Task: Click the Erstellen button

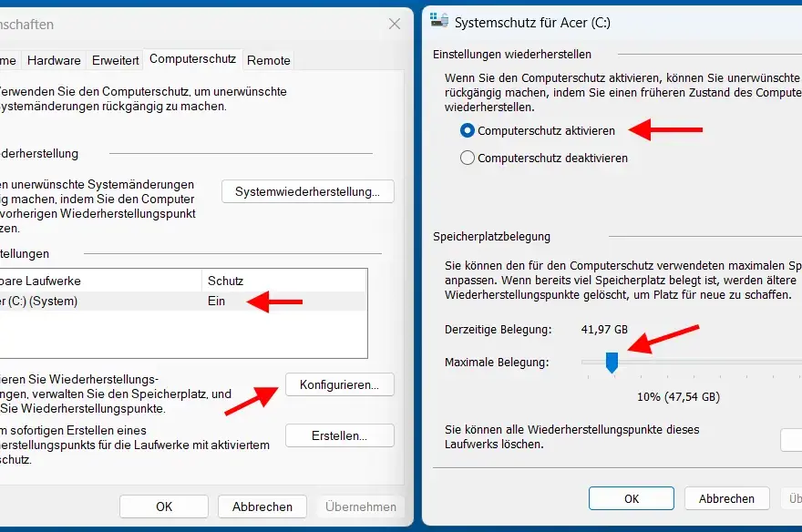Action: tap(339, 435)
